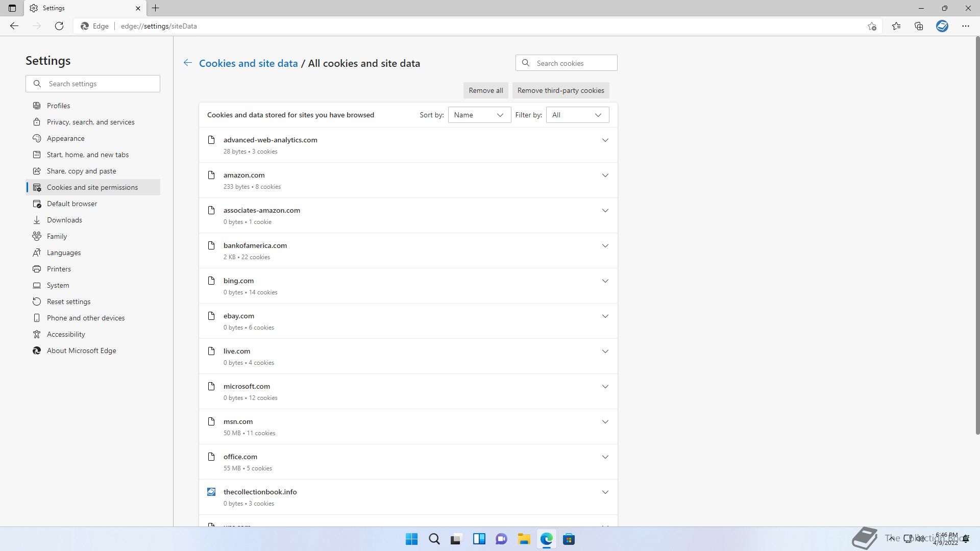Open Default browser settings

tap(93, 204)
